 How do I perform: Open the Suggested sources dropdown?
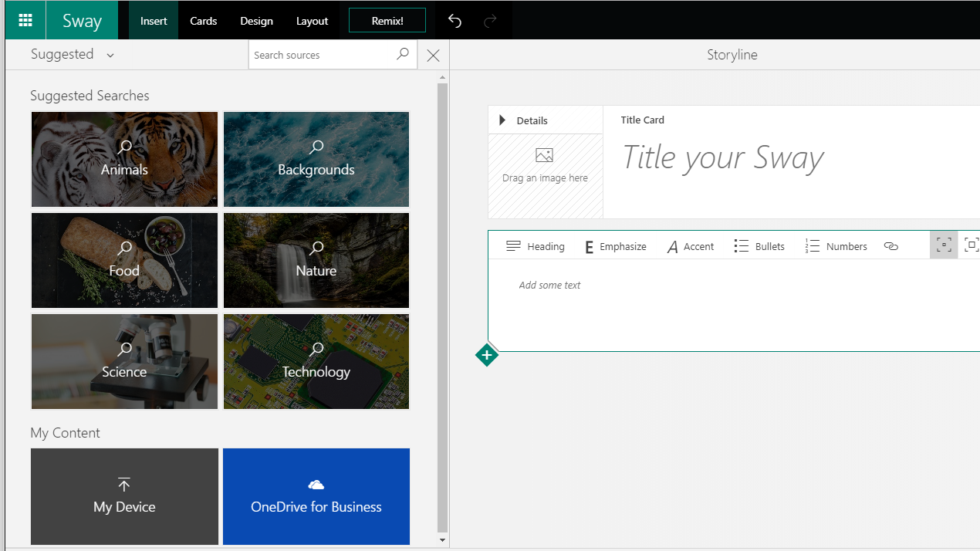[110, 55]
